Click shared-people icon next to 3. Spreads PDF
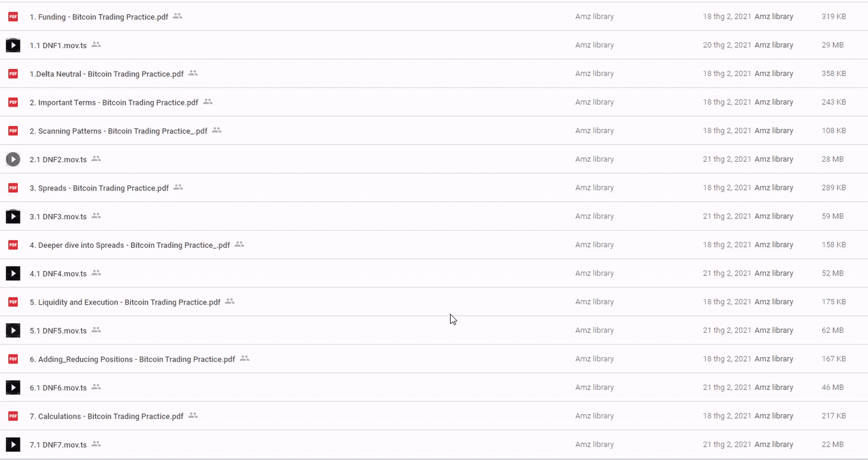868x460 pixels. tap(178, 188)
